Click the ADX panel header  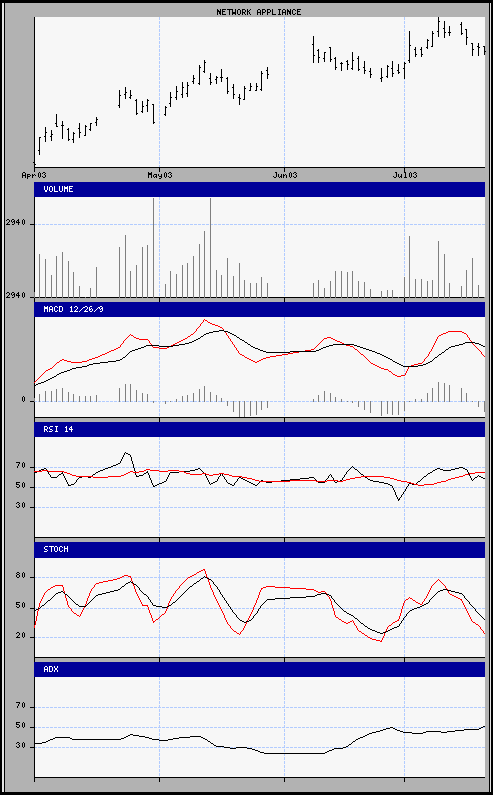pyautogui.click(x=260, y=669)
